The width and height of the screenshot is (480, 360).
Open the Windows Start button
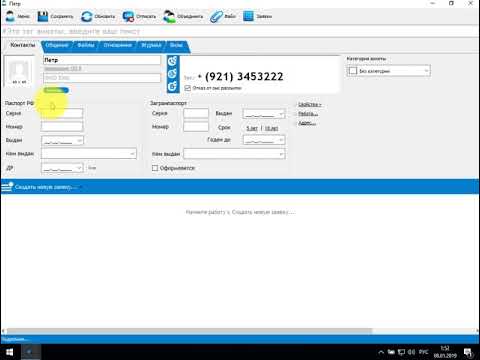click(x=9, y=352)
